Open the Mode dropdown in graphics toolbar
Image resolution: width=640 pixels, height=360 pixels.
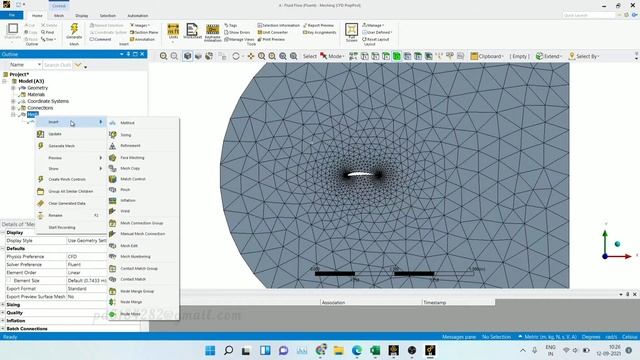[332, 56]
